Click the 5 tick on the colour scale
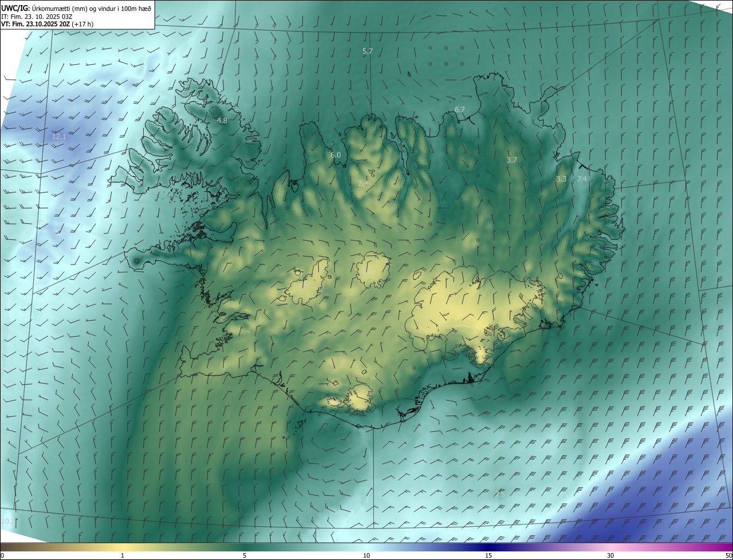 (245, 556)
